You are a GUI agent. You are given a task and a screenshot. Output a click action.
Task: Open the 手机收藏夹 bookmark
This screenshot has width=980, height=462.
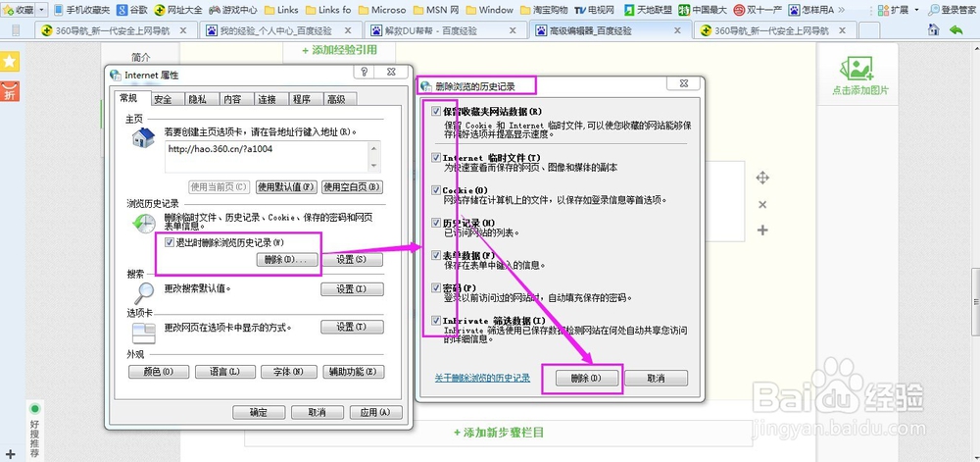tap(82, 10)
